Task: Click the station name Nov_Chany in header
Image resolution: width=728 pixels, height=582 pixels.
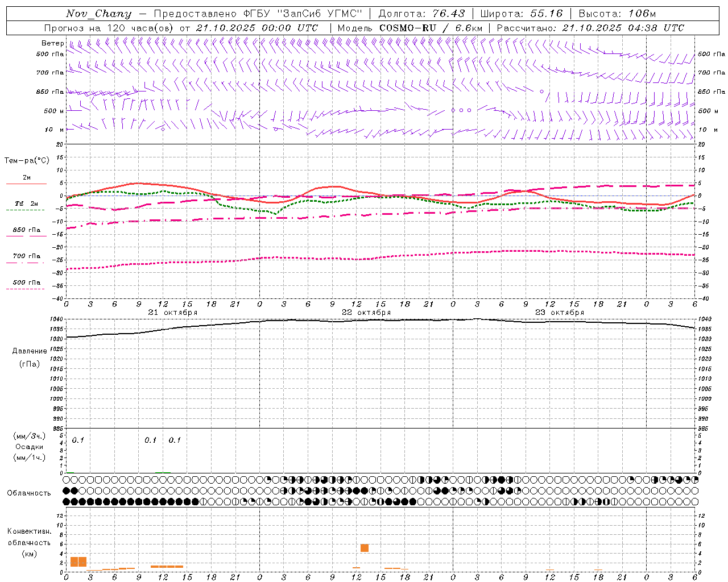Action: 98,14
